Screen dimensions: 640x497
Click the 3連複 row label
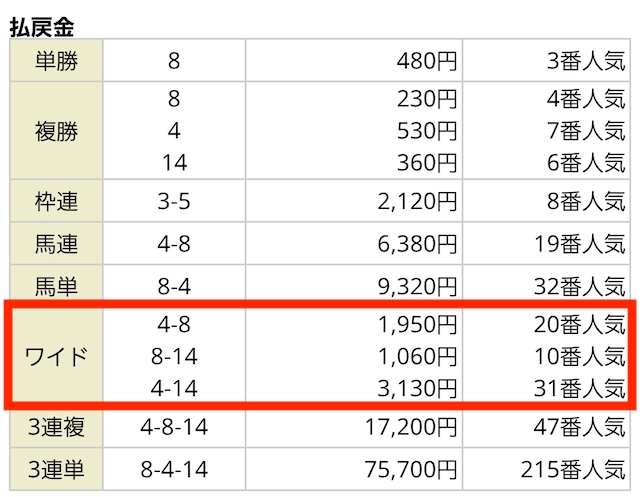coord(56,427)
